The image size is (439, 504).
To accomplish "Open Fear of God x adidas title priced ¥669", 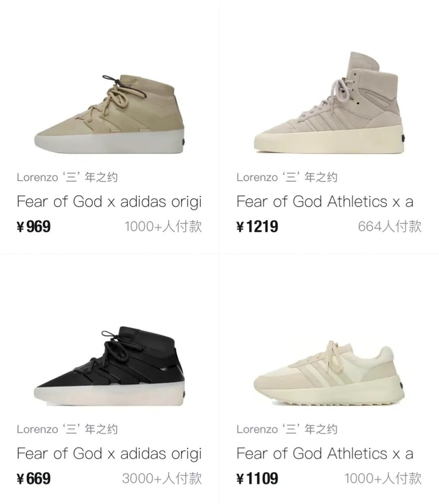I will [x=109, y=453].
